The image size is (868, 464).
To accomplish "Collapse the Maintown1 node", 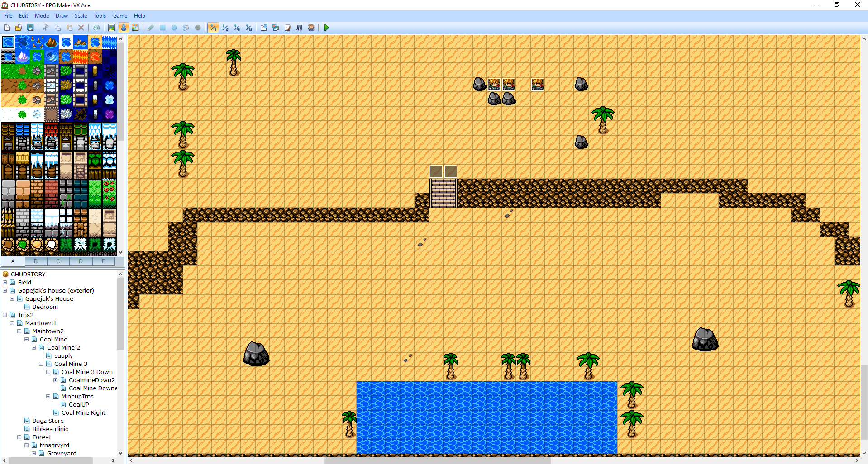I will pos(12,323).
